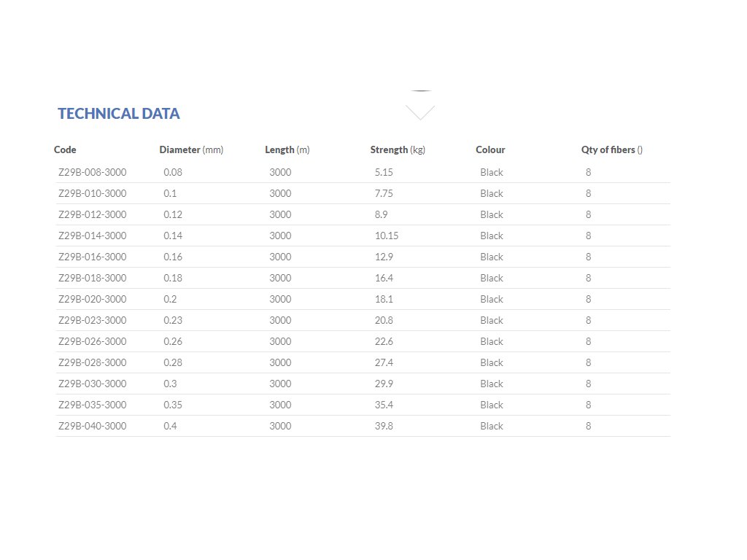Click the TECHNICAL DATA heading
The image size is (747, 560).
[118, 114]
